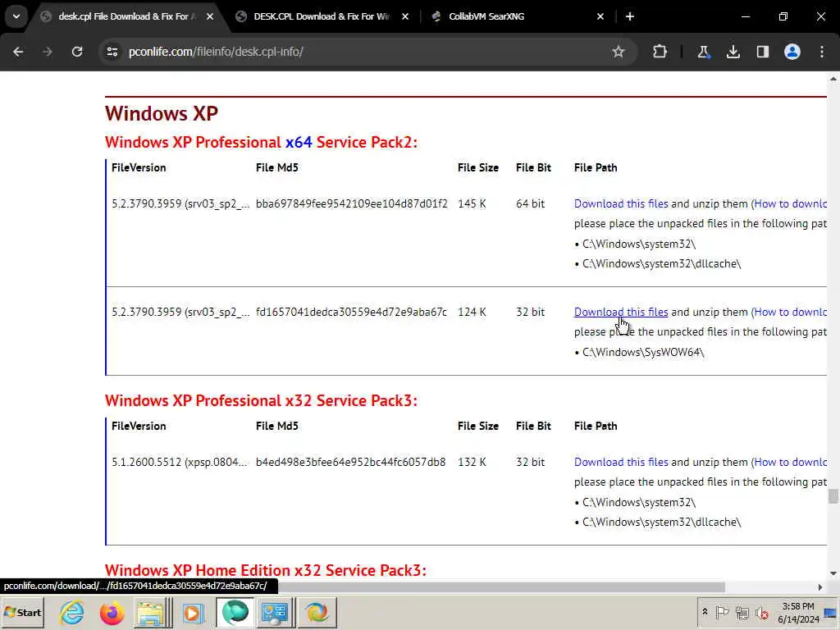Click the horizontal scroll right arrow
The height and width of the screenshot is (630, 840).
coord(819,587)
